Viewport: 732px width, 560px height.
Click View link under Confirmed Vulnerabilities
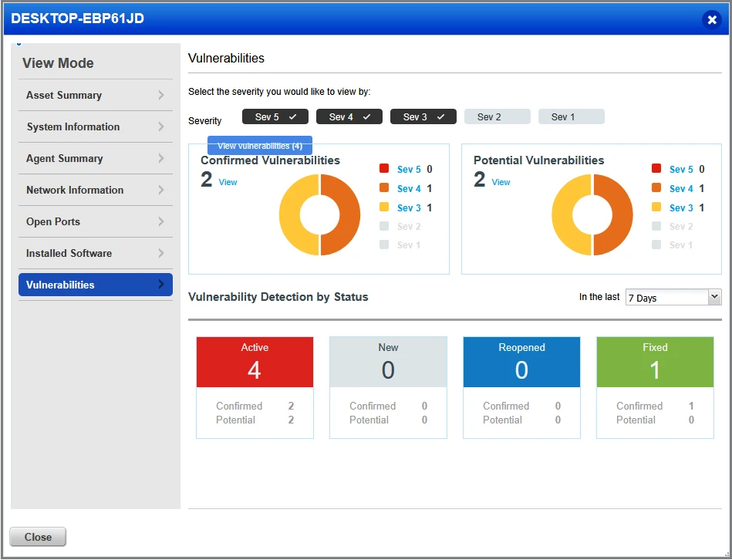[x=228, y=183]
